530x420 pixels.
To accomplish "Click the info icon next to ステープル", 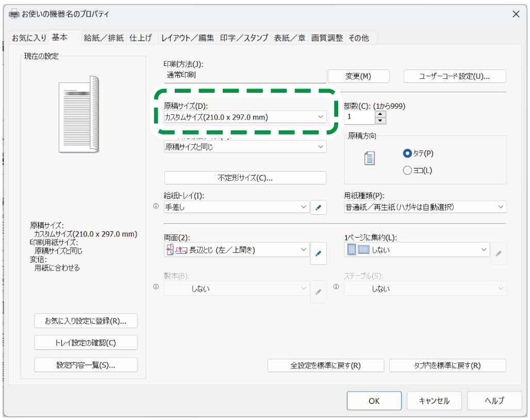I will 336,287.
